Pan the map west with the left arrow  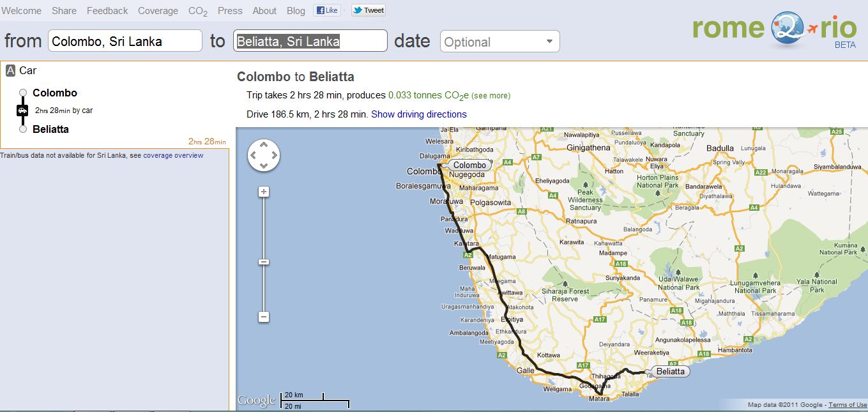(253, 155)
